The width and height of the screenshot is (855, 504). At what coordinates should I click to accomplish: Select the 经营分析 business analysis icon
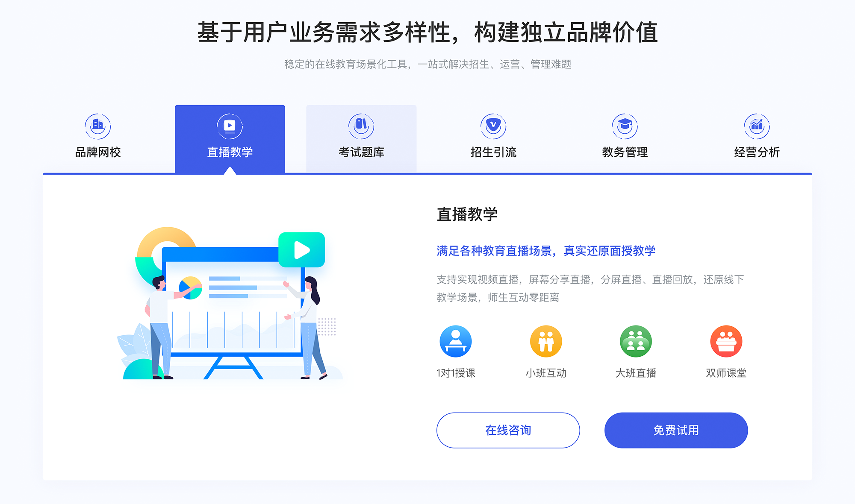point(758,123)
